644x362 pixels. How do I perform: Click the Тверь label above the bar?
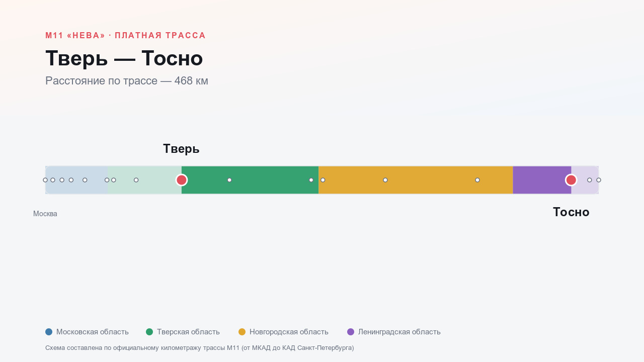pos(181,149)
